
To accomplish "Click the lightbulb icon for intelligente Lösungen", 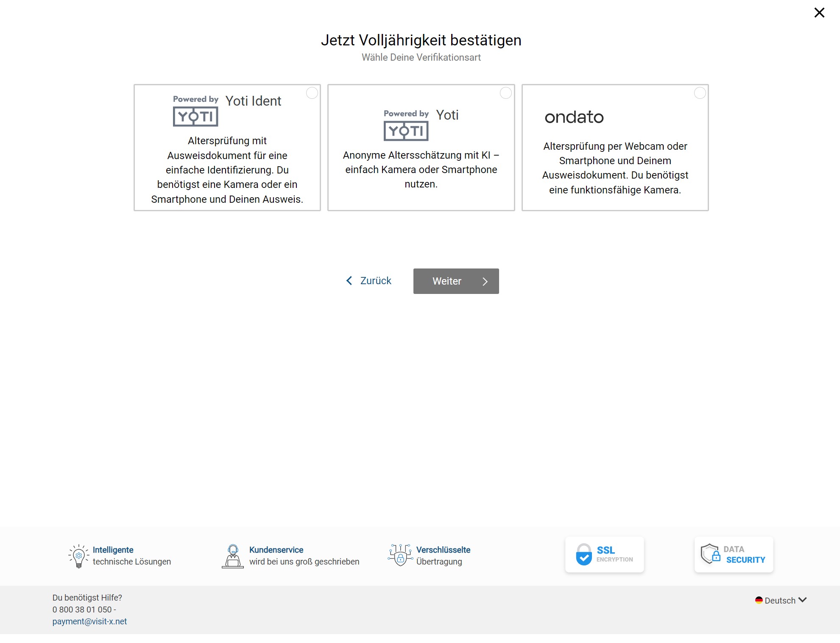I will 78,556.
